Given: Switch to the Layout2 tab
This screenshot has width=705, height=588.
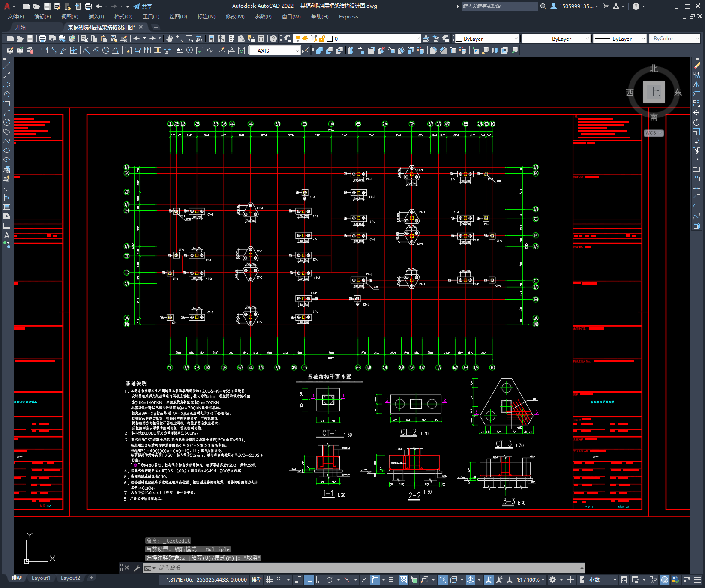Looking at the screenshot, I should 70,578.
